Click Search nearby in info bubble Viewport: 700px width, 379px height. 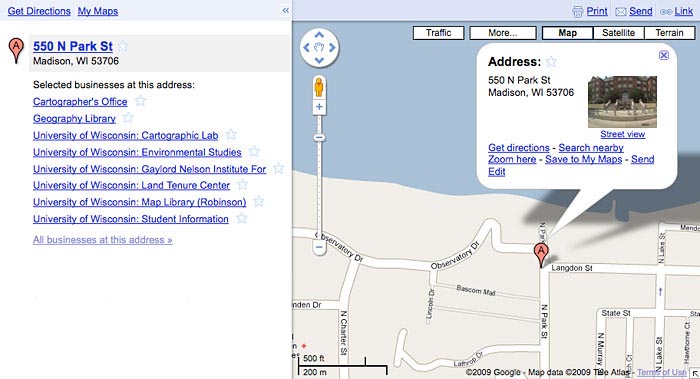coord(591,148)
